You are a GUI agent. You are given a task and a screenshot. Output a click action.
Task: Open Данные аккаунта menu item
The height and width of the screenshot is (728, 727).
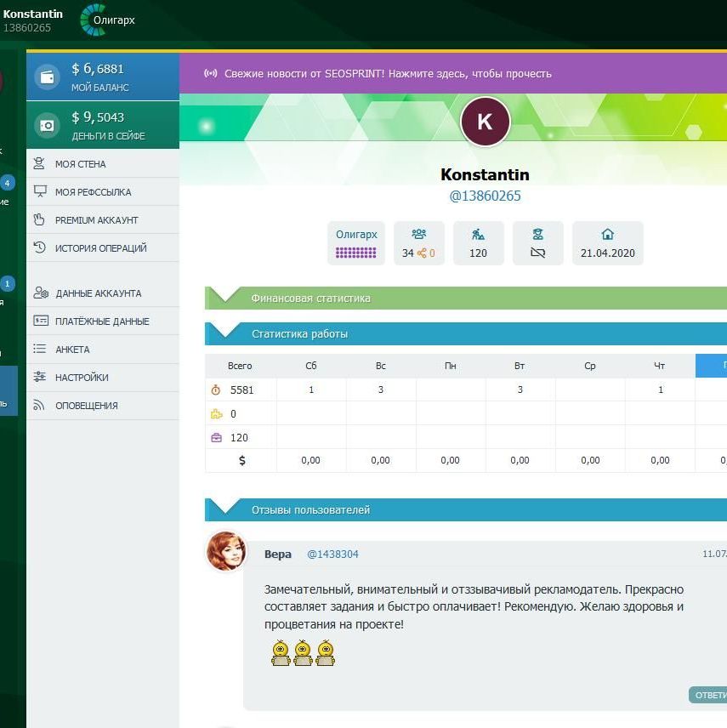tap(103, 293)
